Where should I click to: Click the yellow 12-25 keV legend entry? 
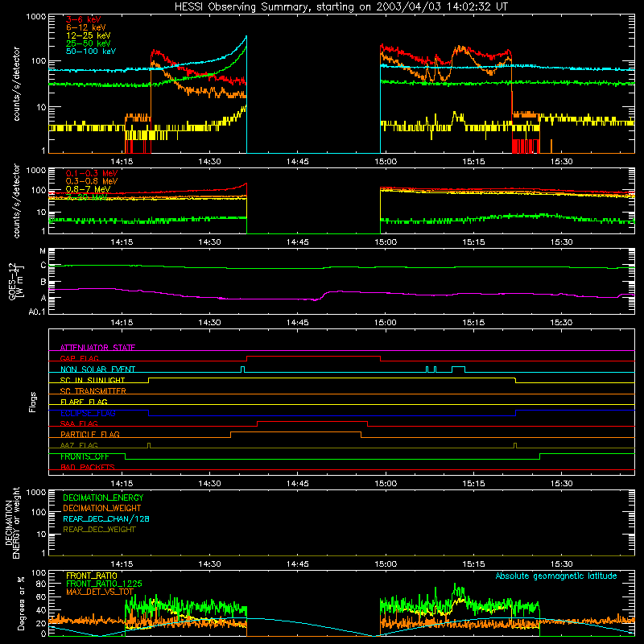tap(89, 35)
